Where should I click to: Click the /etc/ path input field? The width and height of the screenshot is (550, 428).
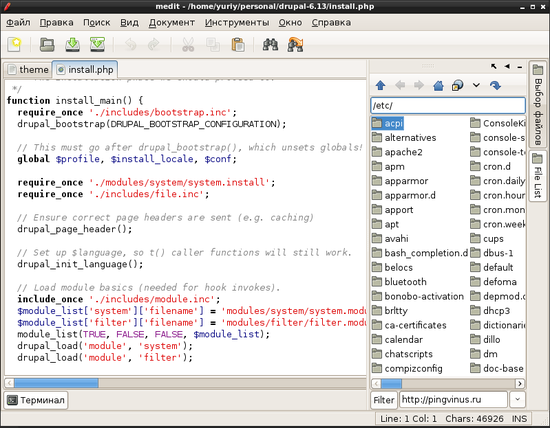click(448, 106)
